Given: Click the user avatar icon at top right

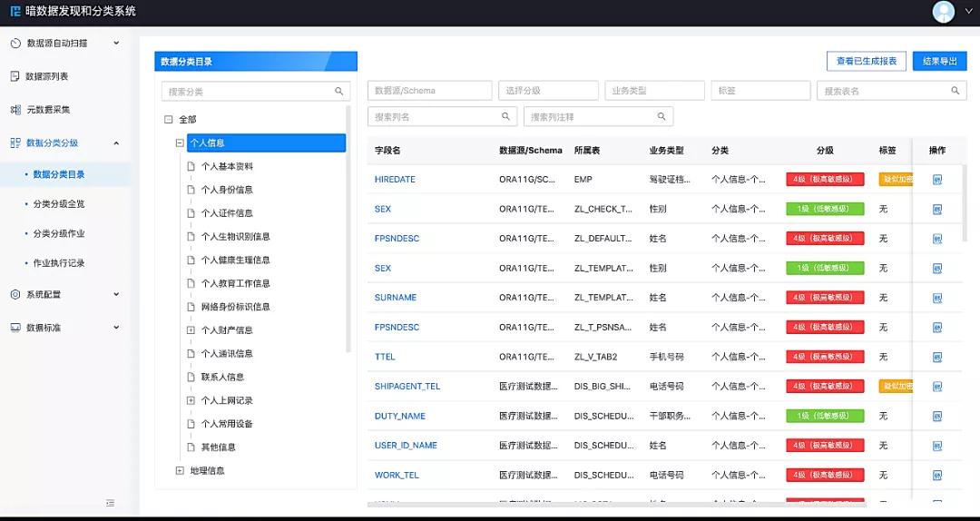Looking at the screenshot, I should click(x=944, y=12).
